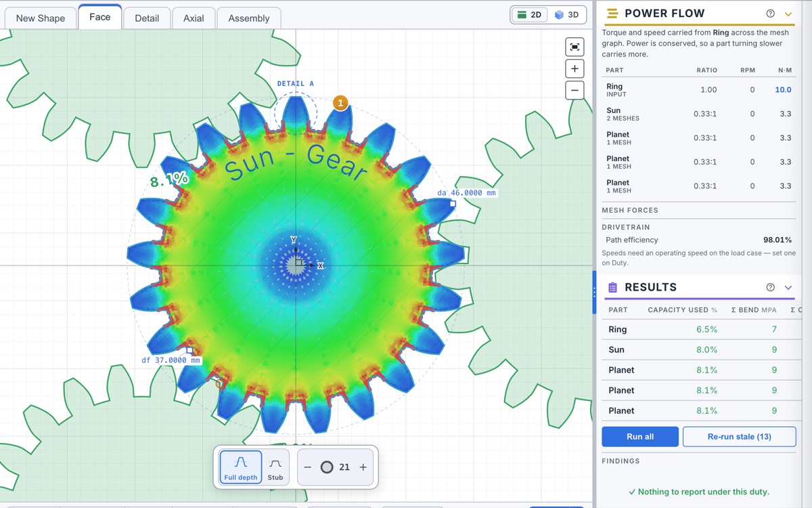Click the da dimension handle square
Viewport: 812px width, 508px height.
tap(453, 203)
